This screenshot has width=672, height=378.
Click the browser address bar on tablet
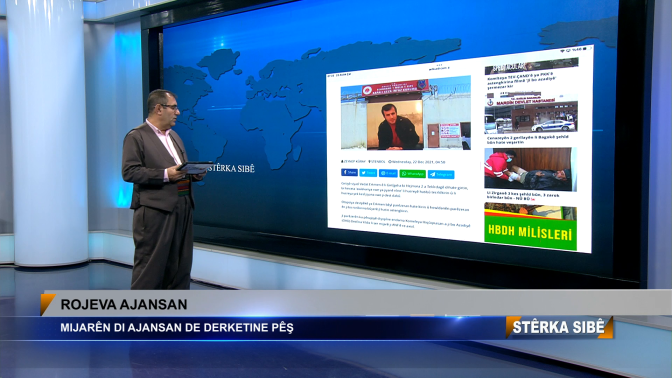coord(439,68)
